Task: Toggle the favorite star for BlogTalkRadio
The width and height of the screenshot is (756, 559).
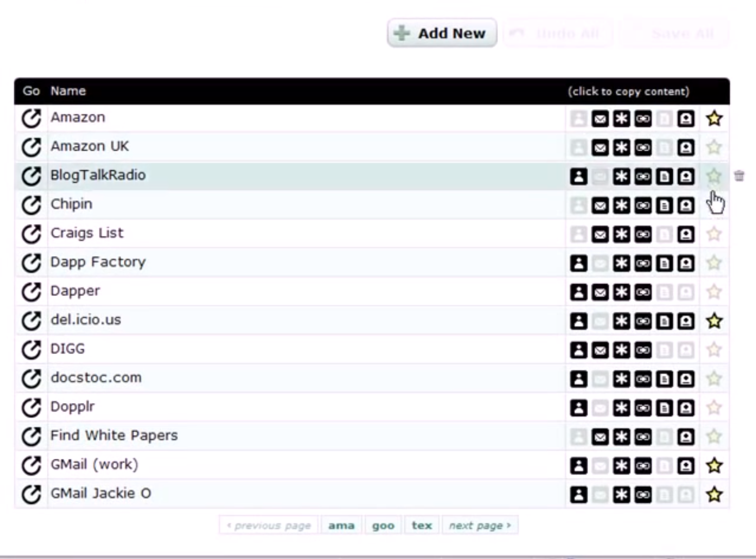Action: click(x=714, y=176)
